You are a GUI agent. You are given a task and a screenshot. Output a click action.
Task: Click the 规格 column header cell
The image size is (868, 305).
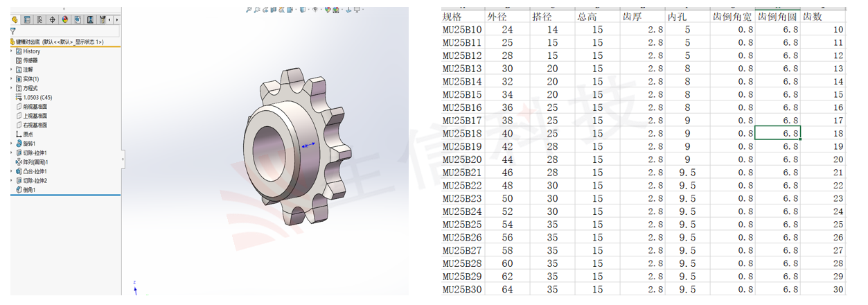(x=463, y=17)
